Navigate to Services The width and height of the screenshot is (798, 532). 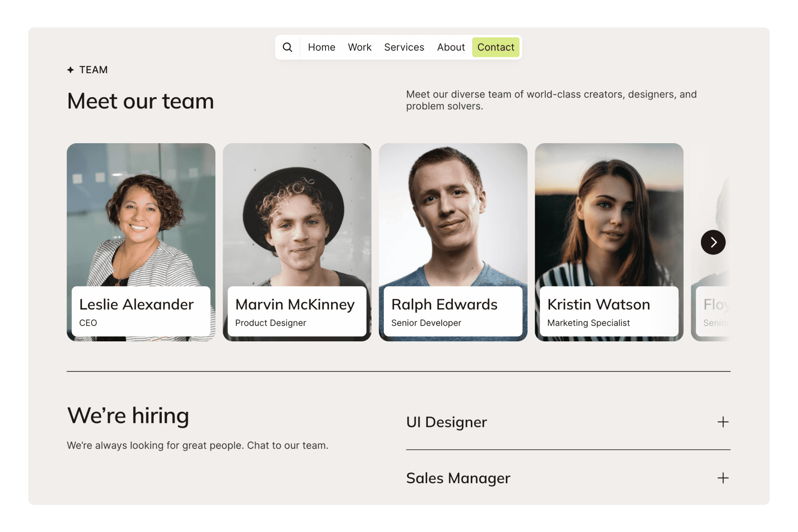click(404, 47)
